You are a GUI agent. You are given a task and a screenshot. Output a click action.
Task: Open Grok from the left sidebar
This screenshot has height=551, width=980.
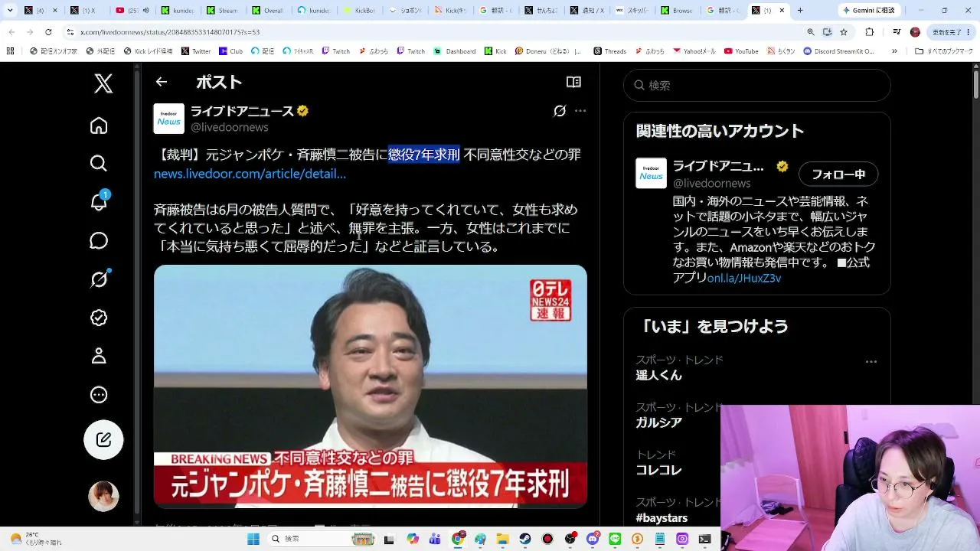coord(99,279)
